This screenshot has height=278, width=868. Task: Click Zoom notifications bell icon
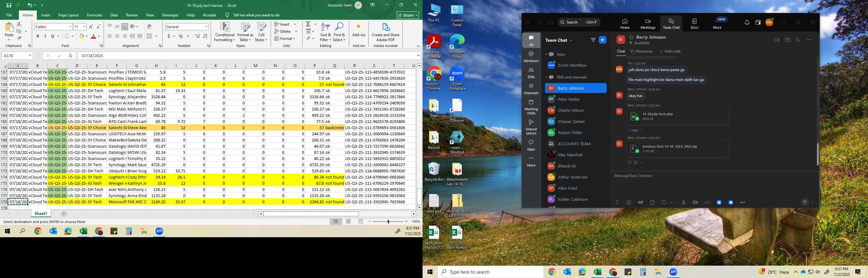pyautogui.click(x=747, y=23)
